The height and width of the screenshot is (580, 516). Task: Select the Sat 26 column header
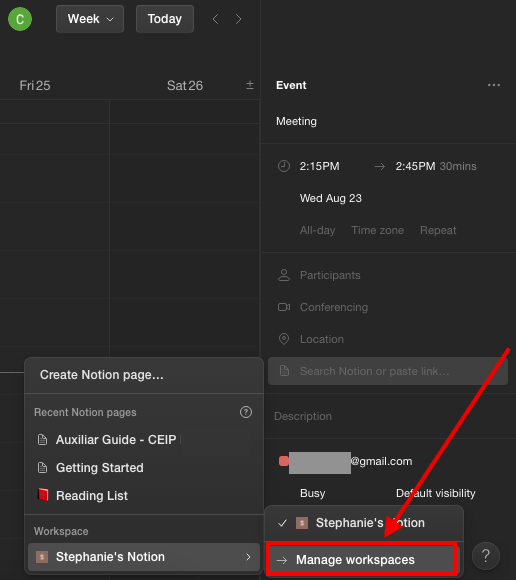[x=185, y=85]
